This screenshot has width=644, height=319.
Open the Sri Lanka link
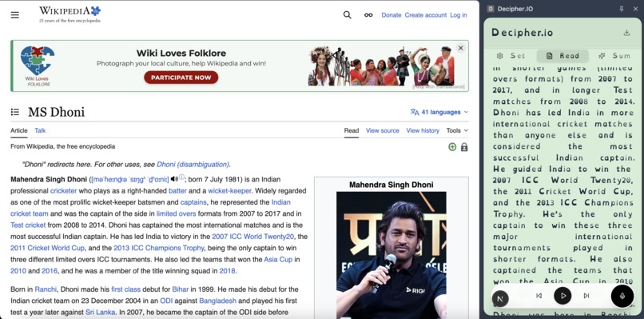pyautogui.click(x=101, y=313)
